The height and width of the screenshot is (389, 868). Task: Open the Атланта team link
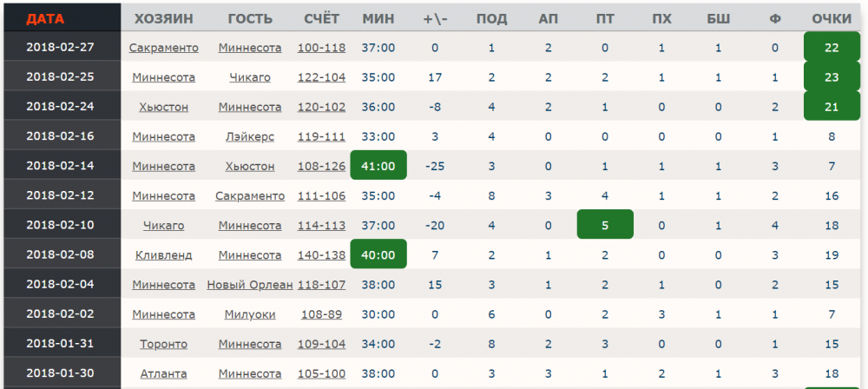pos(163,373)
